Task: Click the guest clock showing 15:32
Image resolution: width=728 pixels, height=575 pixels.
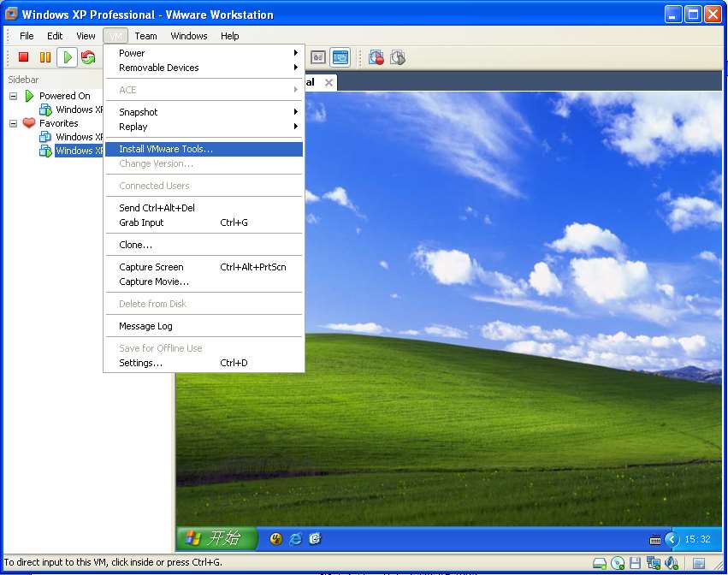Action: click(697, 539)
